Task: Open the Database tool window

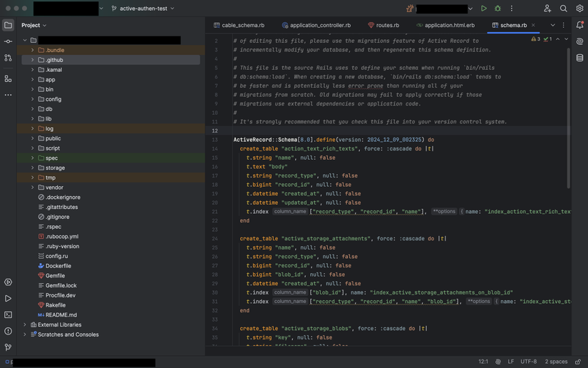Action: point(579,58)
